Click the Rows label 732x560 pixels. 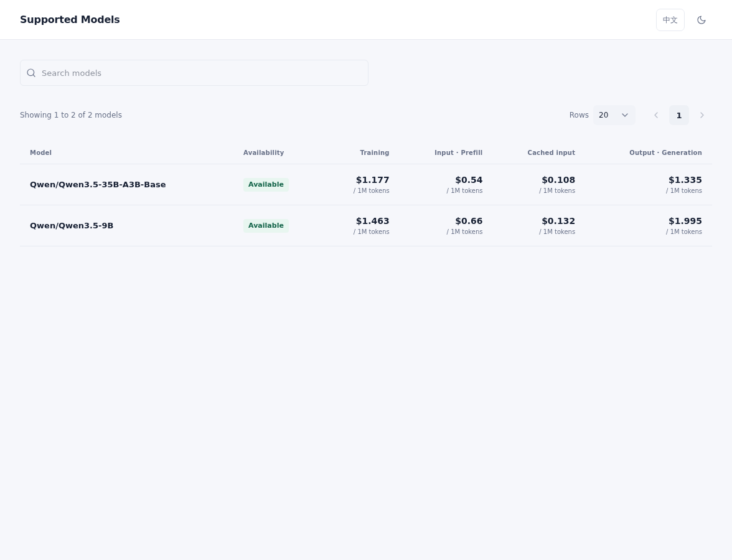pos(579,114)
